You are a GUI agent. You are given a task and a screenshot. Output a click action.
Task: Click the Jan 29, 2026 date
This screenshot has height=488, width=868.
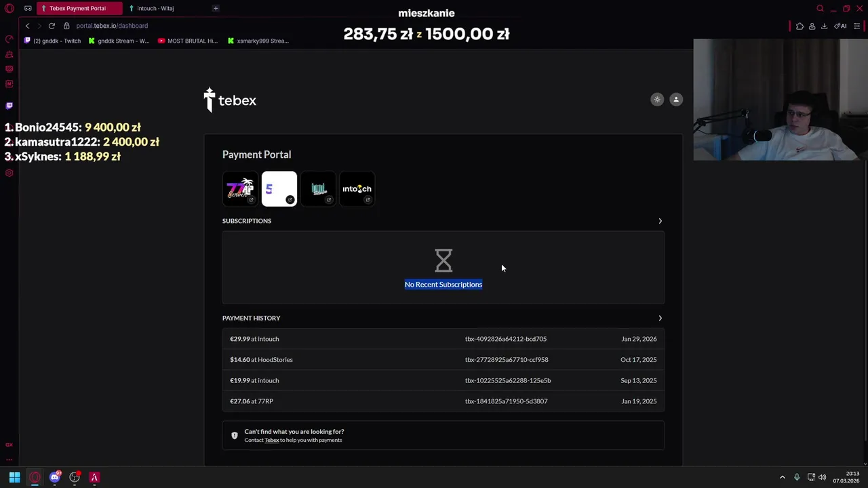point(639,339)
